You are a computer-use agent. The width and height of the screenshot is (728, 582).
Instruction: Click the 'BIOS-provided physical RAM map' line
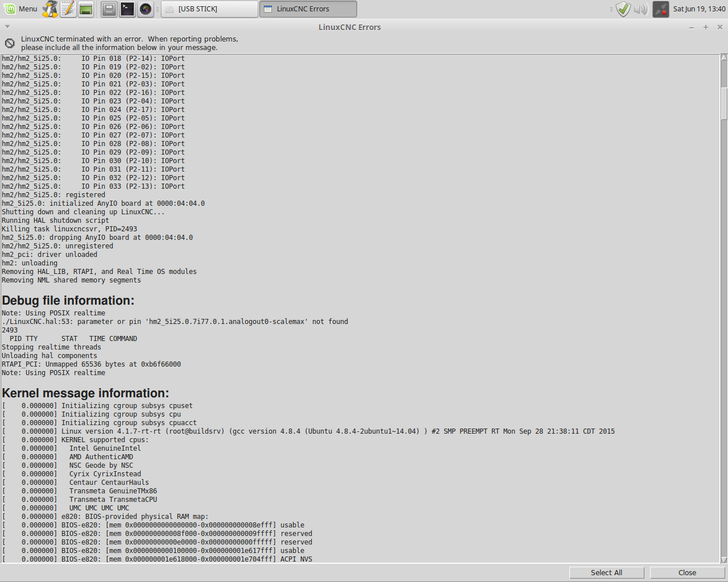pyautogui.click(x=105, y=517)
